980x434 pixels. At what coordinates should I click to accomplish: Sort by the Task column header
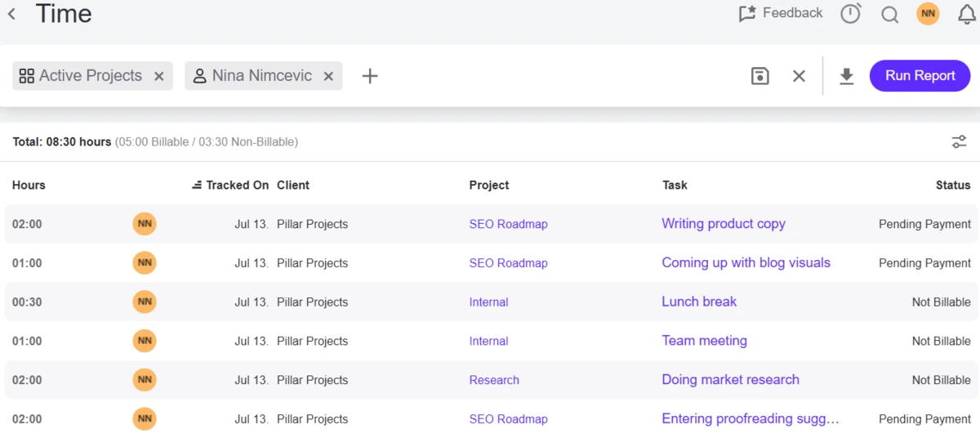coord(675,186)
